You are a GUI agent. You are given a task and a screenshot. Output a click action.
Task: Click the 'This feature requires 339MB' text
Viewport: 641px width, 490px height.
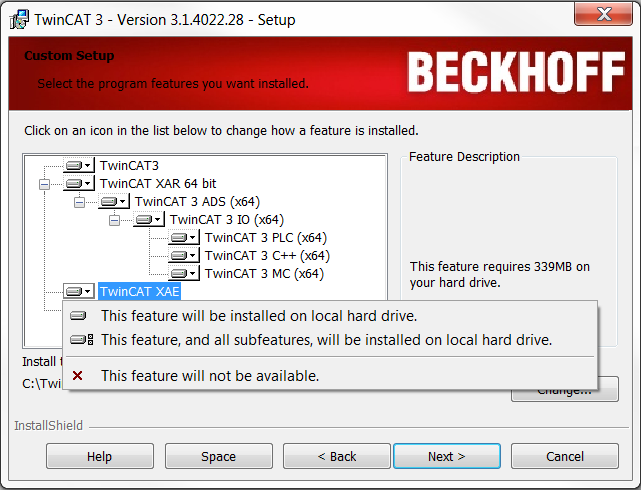click(x=500, y=274)
